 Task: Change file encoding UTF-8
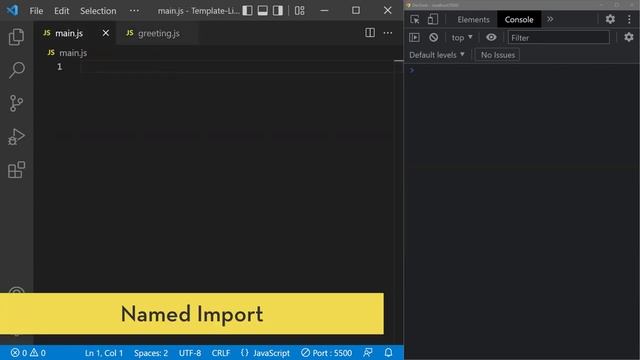[x=190, y=353]
